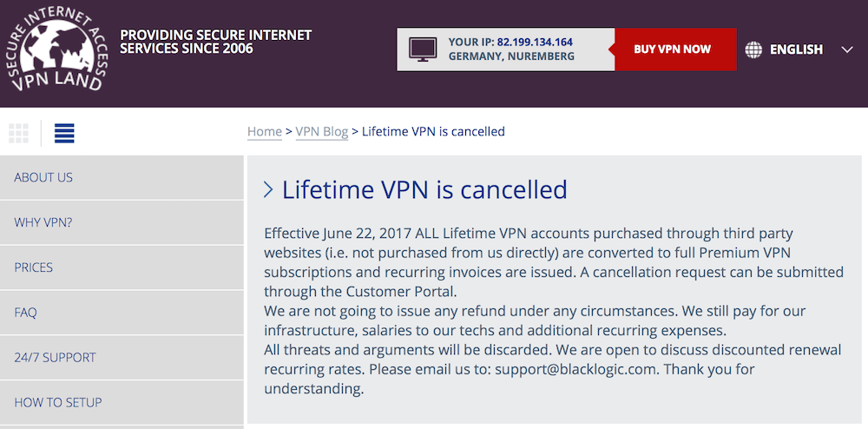Open the VPN Blog breadcrumb link
The height and width of the screenshot is (429, 868).
click(x=322, y=132)
